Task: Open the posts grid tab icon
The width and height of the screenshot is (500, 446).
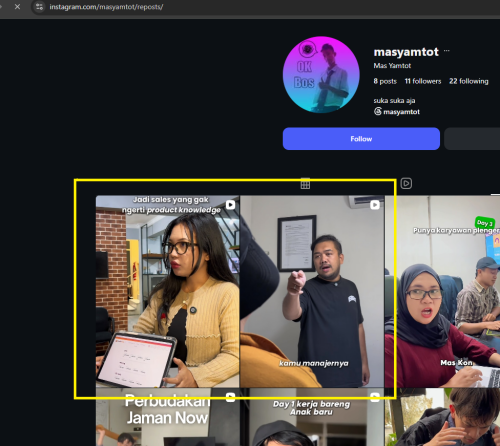Action: click(x=305, y=184)
